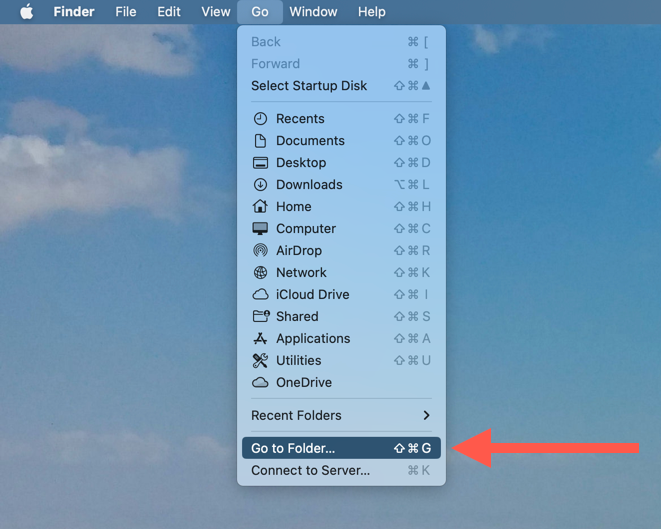
Task: Click the Recents clock icon
Action: [260, 119]
